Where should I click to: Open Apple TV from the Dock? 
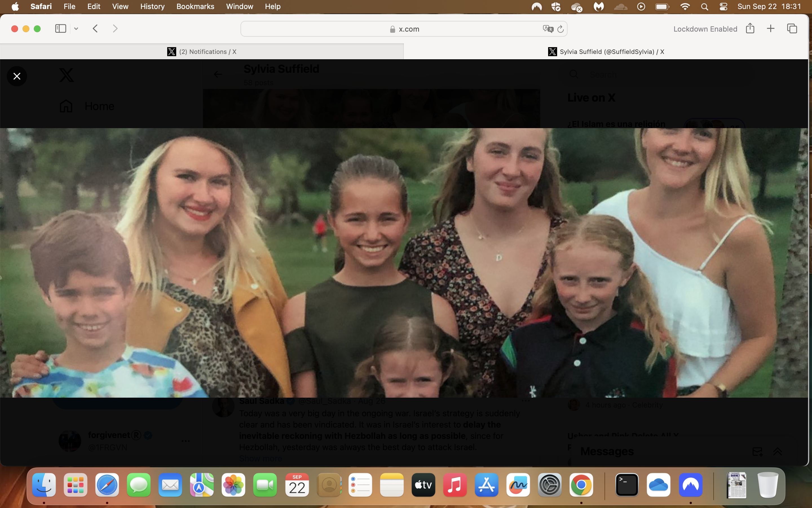point(423,485)
